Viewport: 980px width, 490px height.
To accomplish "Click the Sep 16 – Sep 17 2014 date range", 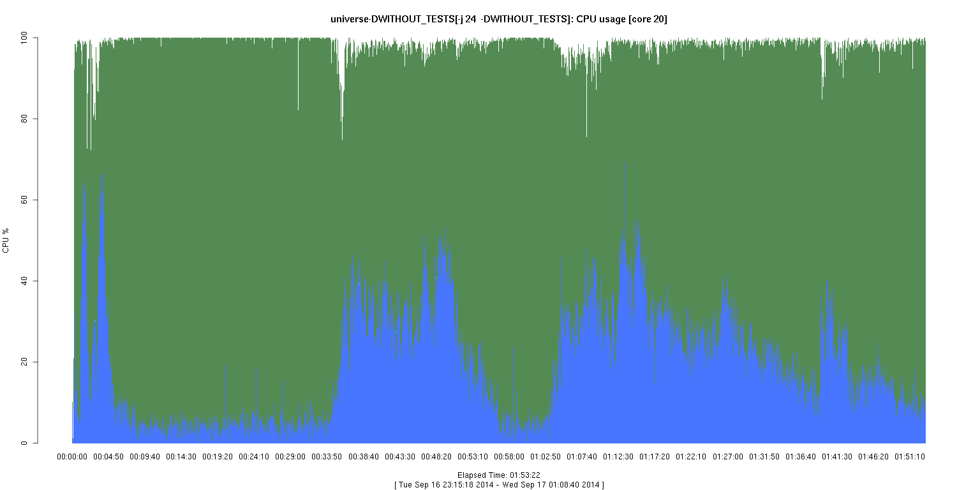I will point(499,485).
